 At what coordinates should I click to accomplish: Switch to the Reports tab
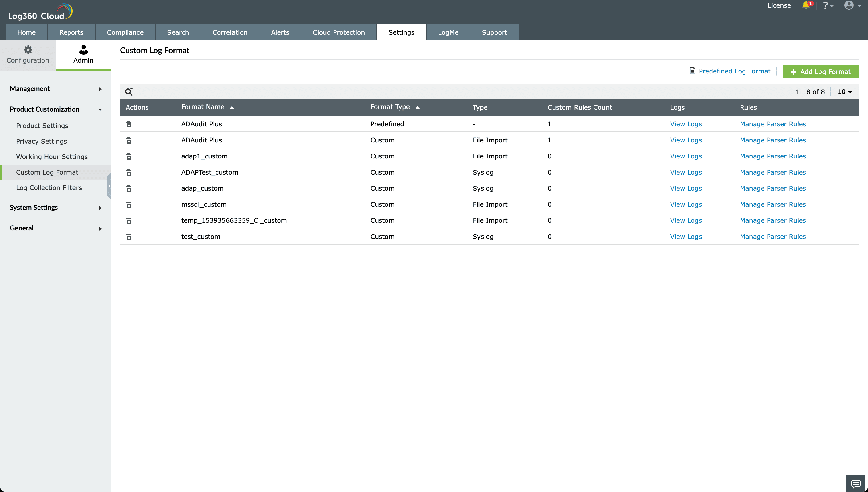click(71, 32)
